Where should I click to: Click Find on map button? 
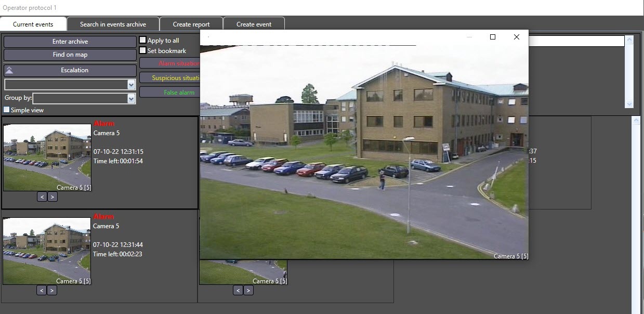[70, 55]
